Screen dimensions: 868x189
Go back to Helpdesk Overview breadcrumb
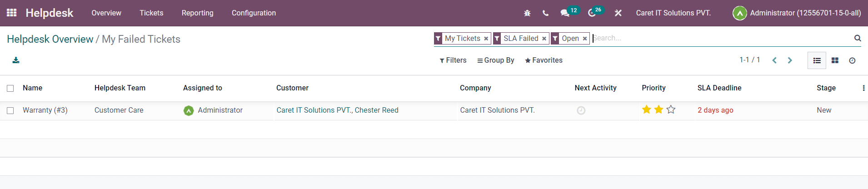tap(50, 39)
